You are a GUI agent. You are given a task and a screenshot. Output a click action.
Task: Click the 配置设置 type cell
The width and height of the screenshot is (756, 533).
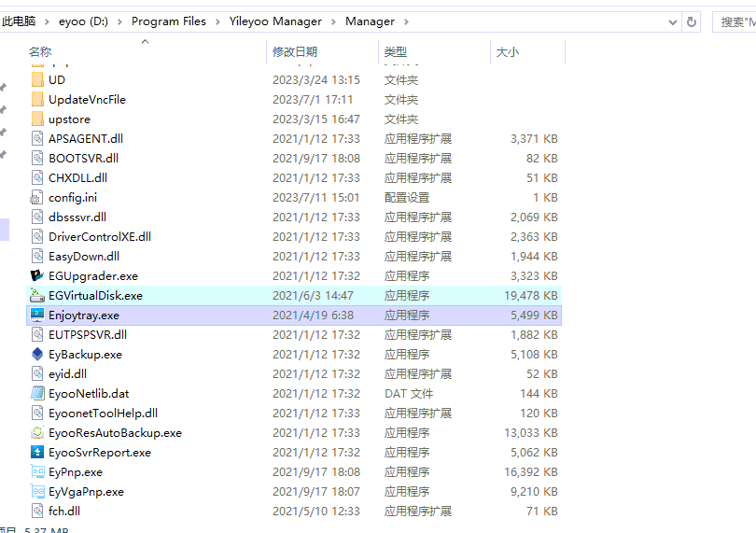point(407,197)
